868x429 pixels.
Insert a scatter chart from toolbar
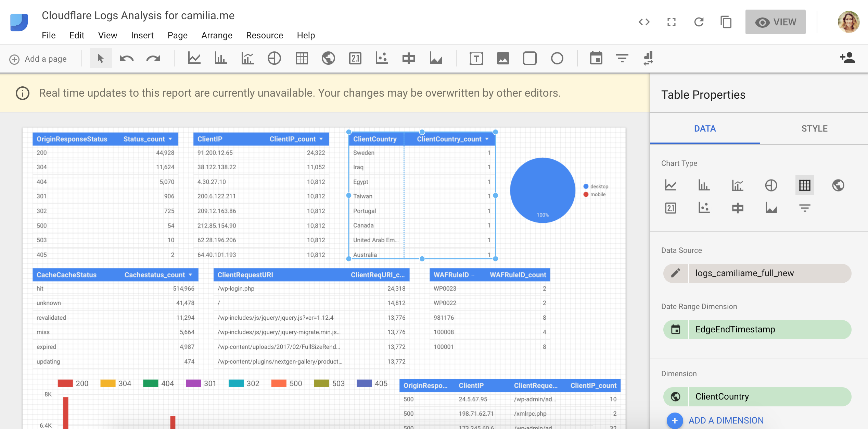click(382, 58)
